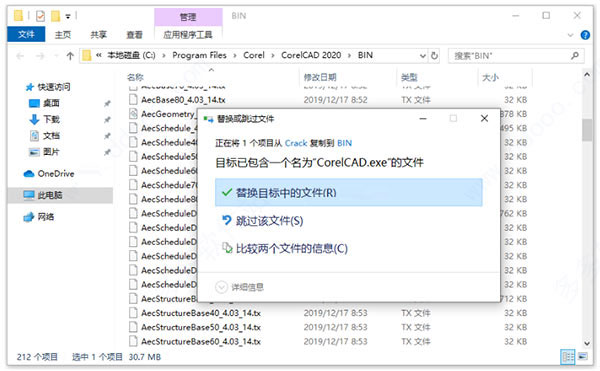Click the AecStructureBase50 file icon
Image resolution: width=600 pixels, height=371 pixels.
pos(133,327)
